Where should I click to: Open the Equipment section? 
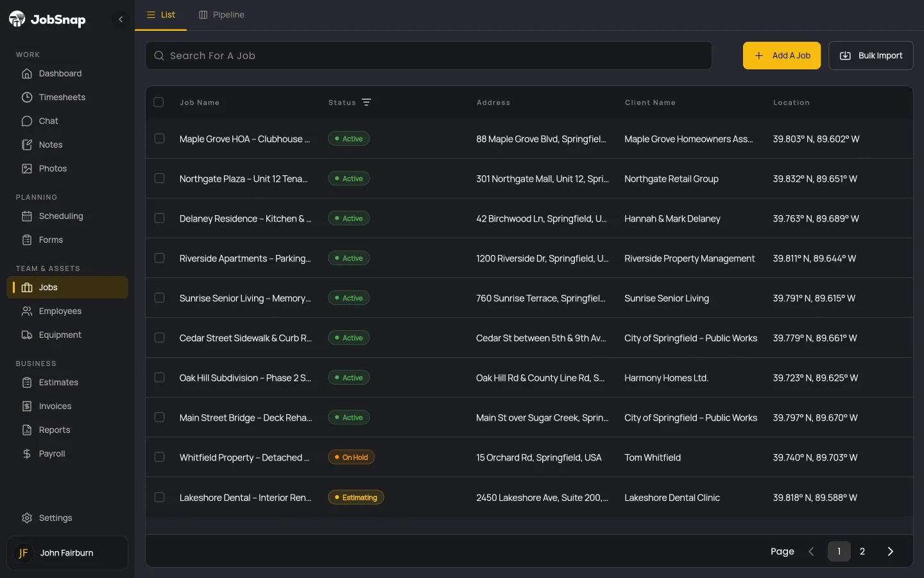[x=67, y=335]
